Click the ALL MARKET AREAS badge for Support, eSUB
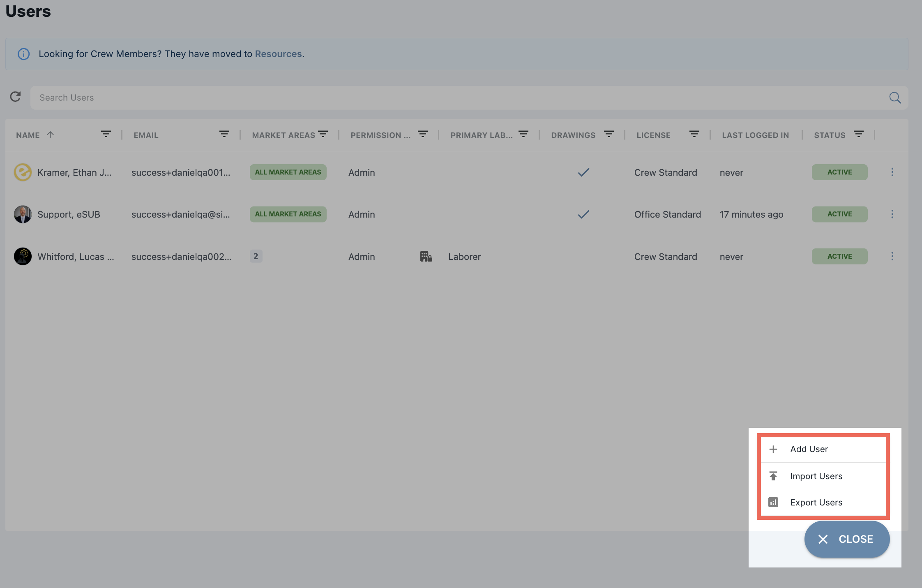922x588 pixels. coord(288,214)
